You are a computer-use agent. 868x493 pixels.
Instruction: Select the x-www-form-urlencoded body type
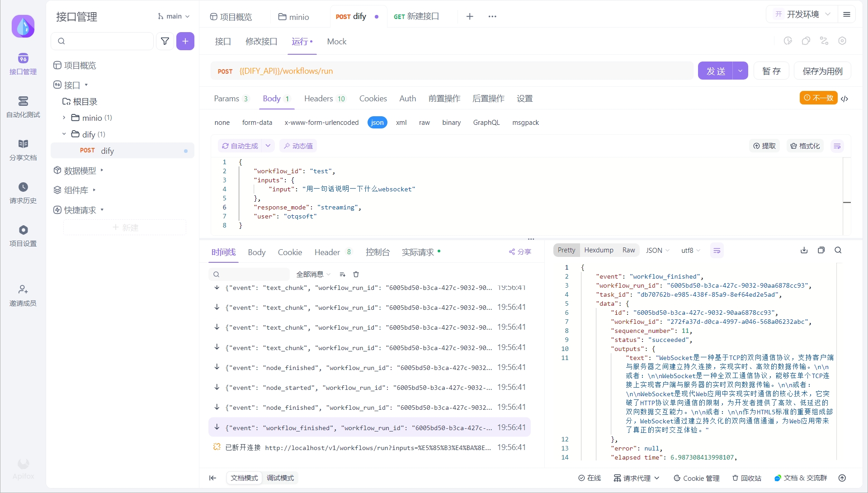click(x=321, y=123)
